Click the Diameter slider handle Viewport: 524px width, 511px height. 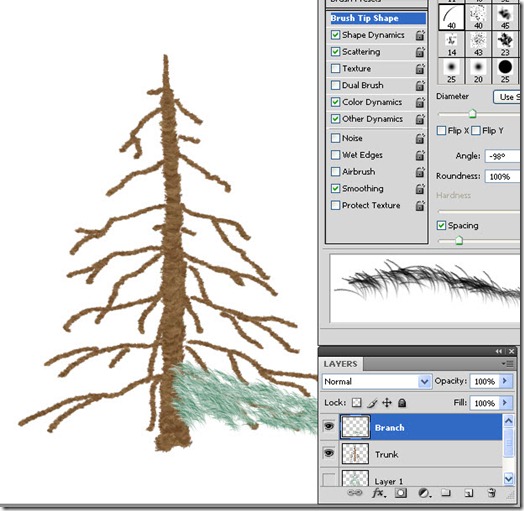472,114
